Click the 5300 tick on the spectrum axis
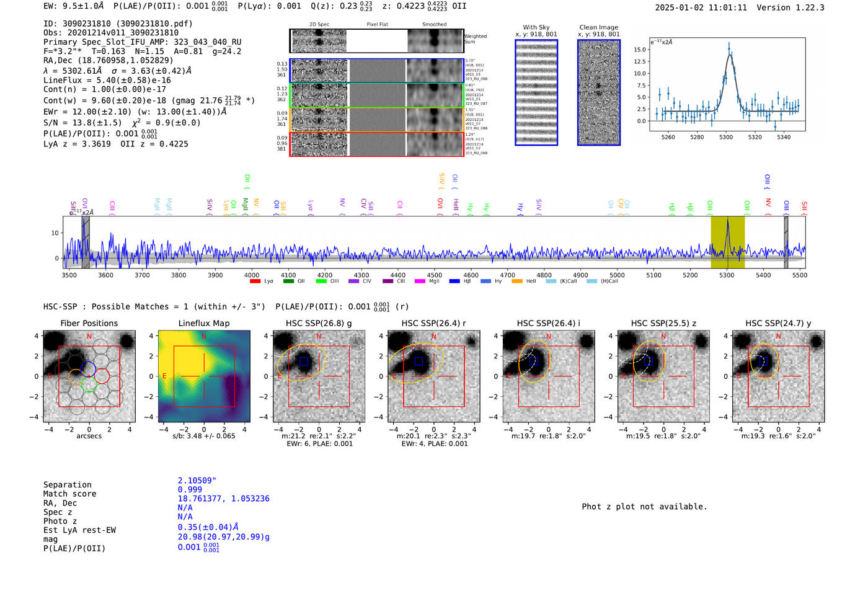 (x=727, y=275)
